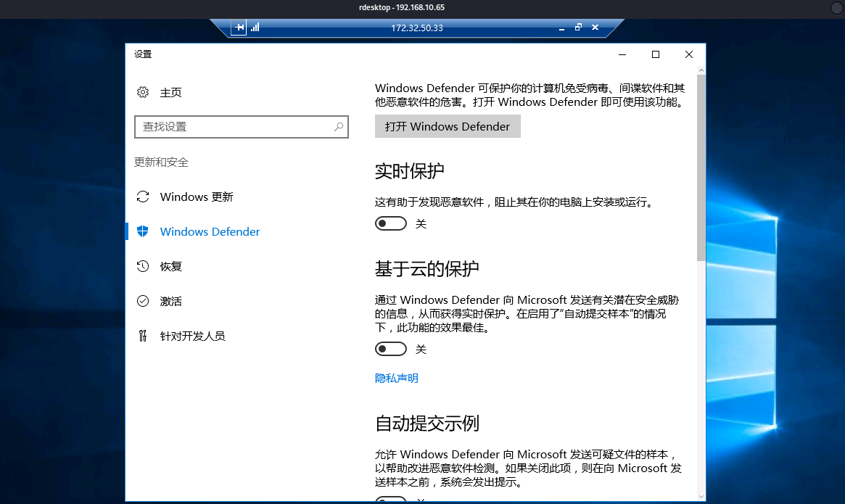Open the 隐私声明 link
The height and width of the screenshot is (504, 845).
(396, 378)
